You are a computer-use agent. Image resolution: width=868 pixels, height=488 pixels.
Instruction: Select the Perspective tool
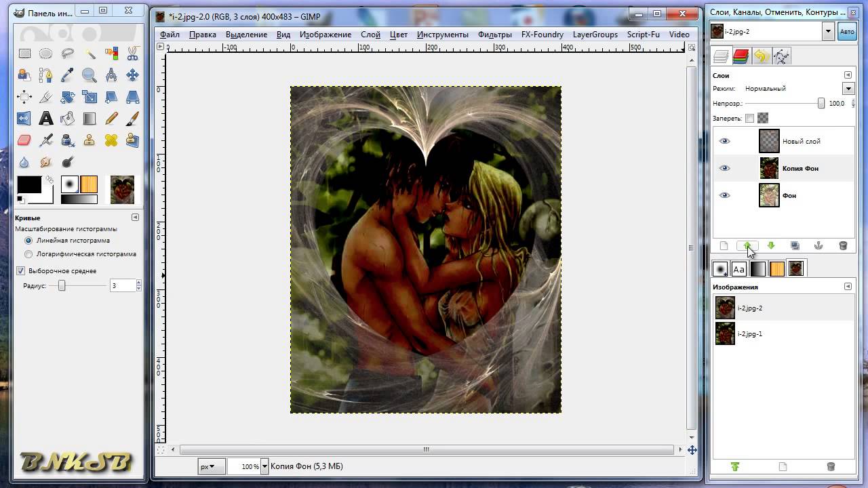click(132, 97)
